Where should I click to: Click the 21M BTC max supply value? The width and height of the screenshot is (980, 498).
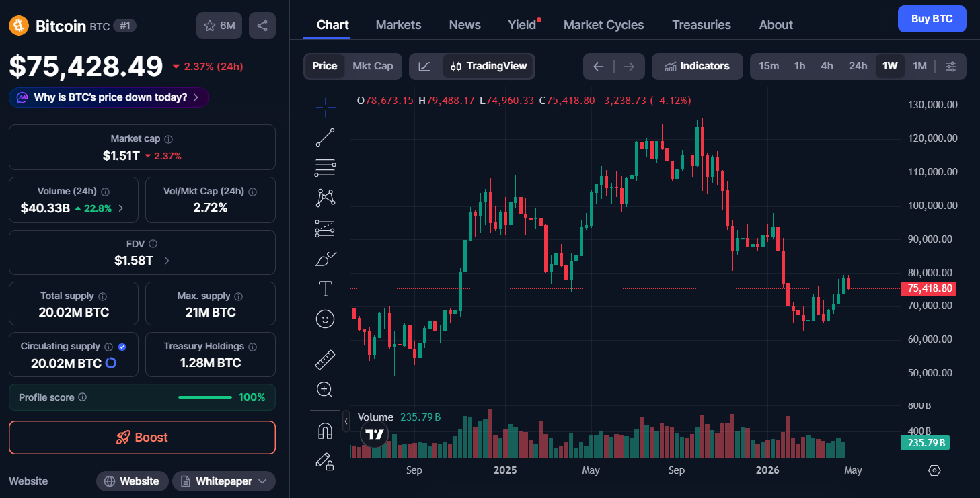point(211,313)
